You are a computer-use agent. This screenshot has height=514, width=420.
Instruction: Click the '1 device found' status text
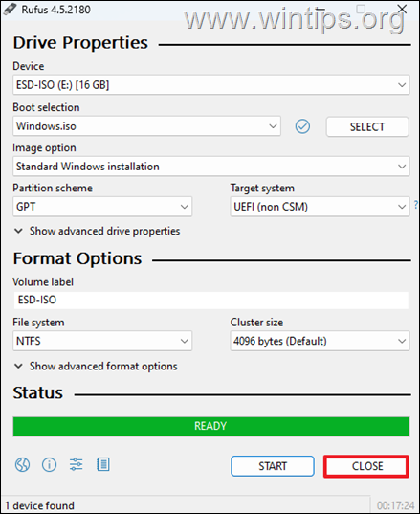pos(40,505)
